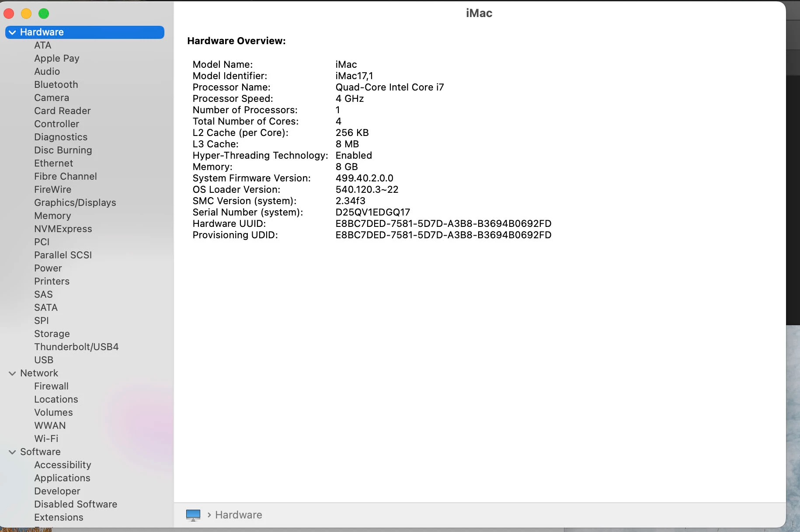
Task: Select Printers in the sidebar
Action: point(52,282)
